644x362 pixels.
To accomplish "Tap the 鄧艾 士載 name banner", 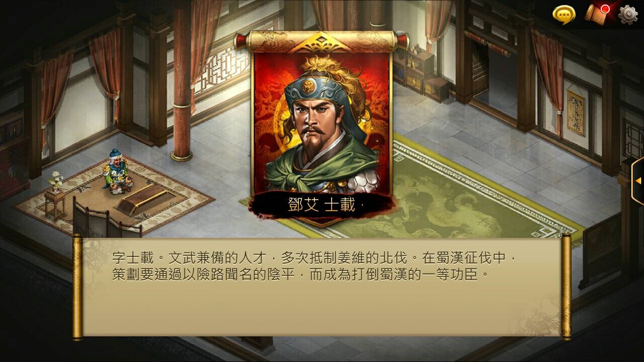I will coord(321,205).
